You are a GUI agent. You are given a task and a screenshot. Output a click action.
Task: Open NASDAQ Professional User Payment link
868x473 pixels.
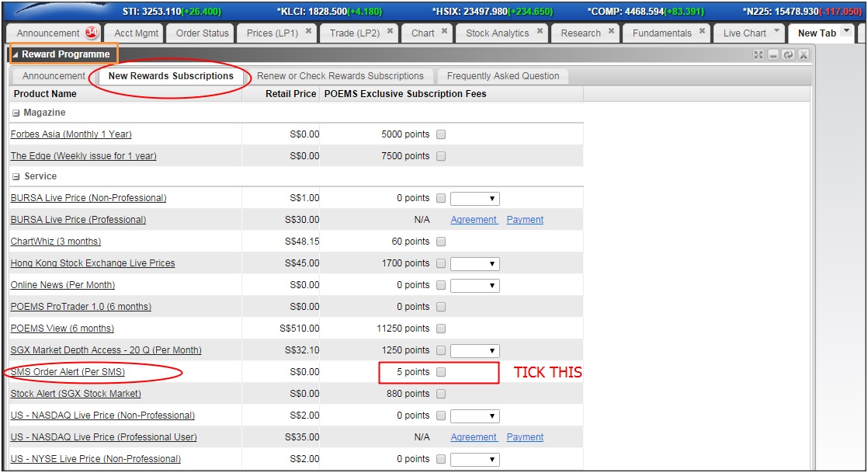[x=525, y=437]
